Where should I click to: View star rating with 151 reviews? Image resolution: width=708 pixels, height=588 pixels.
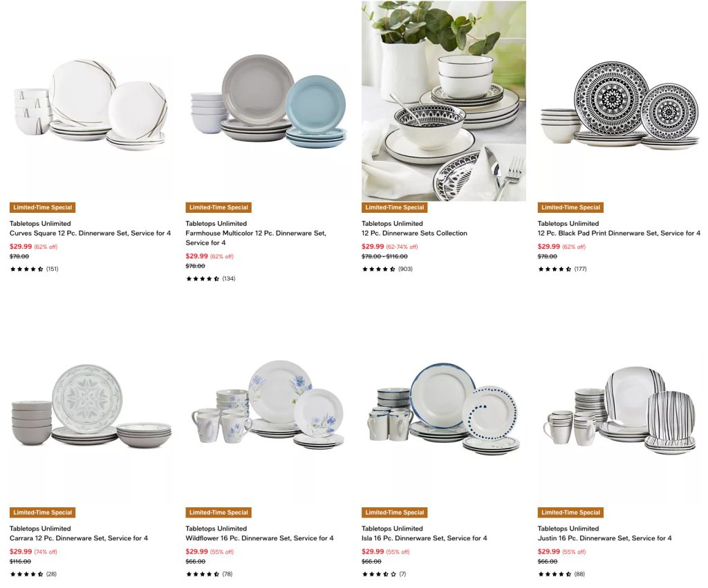coord(34,269)
